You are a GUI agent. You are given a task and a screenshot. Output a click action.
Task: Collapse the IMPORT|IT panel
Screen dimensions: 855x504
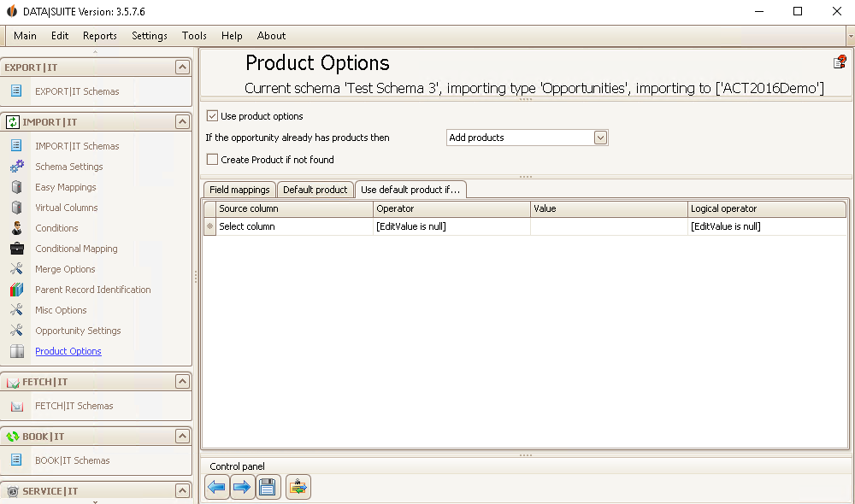182,121
